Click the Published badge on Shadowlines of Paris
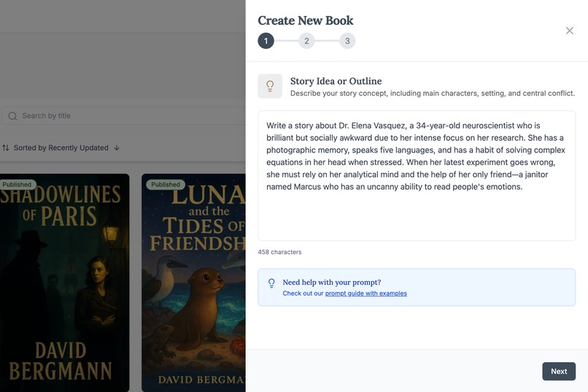The width and height of the screenshot is (588, 392). click(18, 185)
